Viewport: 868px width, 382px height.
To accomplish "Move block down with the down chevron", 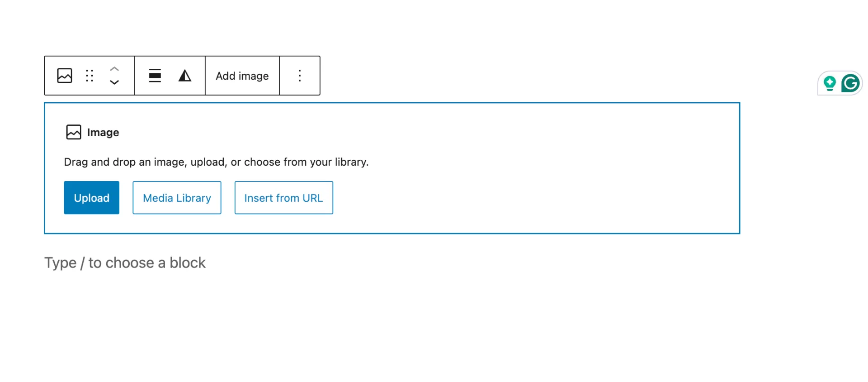I will click(x=114, y=82).
